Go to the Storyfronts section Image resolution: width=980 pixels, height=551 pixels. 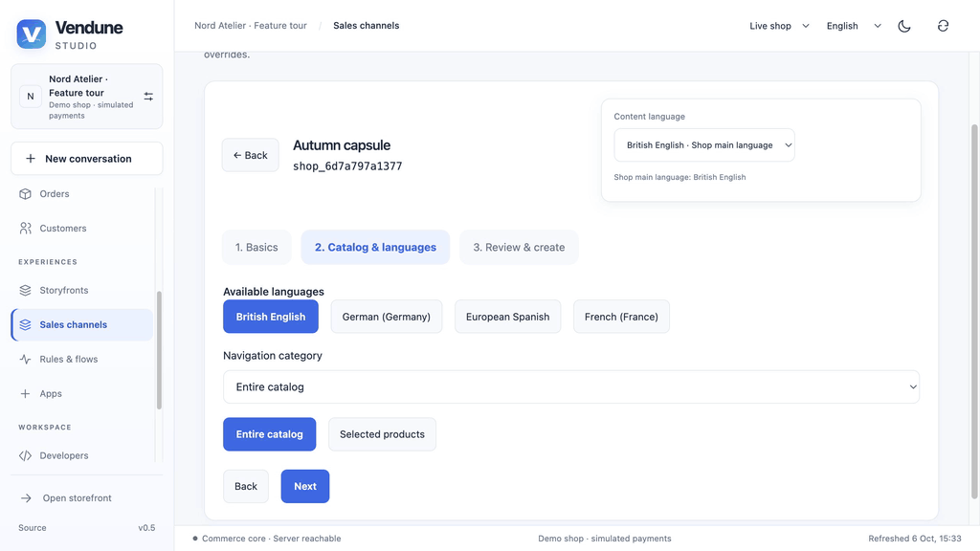(x=82, y=290)
